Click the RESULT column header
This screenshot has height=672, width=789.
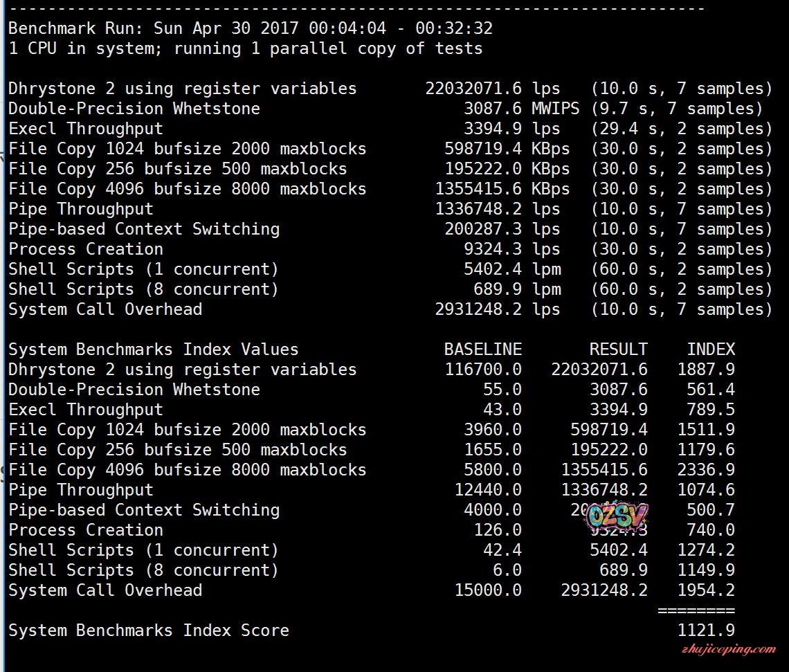pos(618,349)
